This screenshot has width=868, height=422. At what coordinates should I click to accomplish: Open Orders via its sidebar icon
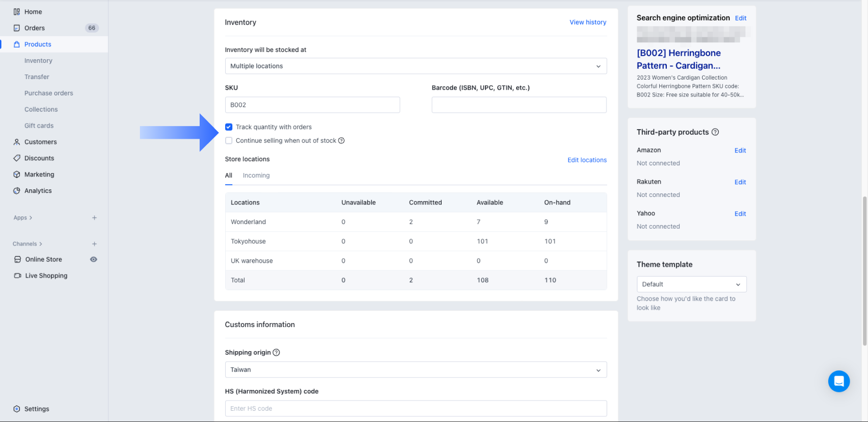pos(17,28)
